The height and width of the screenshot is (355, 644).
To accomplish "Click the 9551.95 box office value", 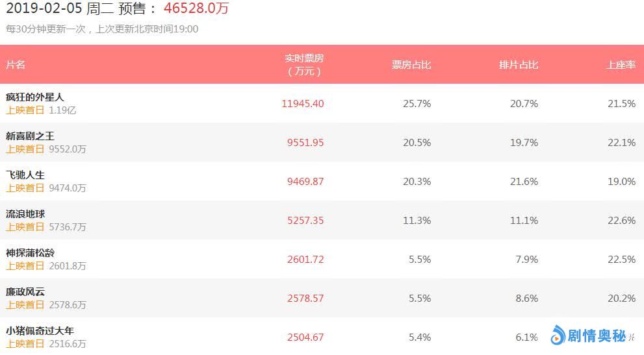I will pos(305,143).
